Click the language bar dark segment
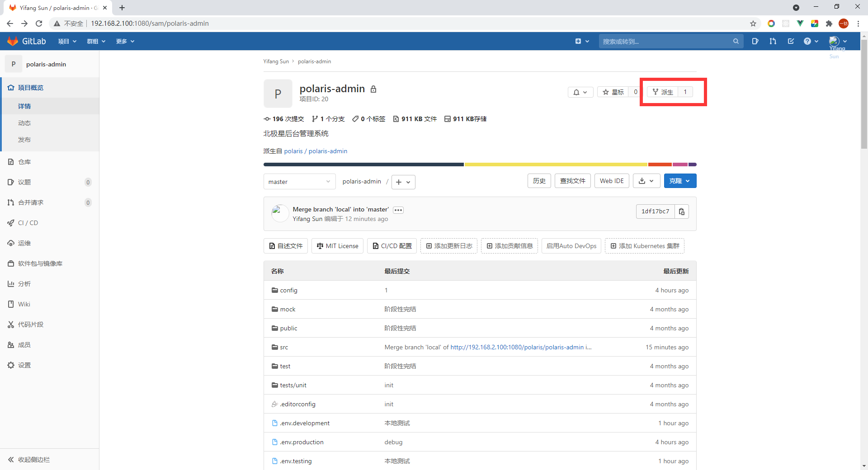 pyautogui.click(x=363, y=164)
